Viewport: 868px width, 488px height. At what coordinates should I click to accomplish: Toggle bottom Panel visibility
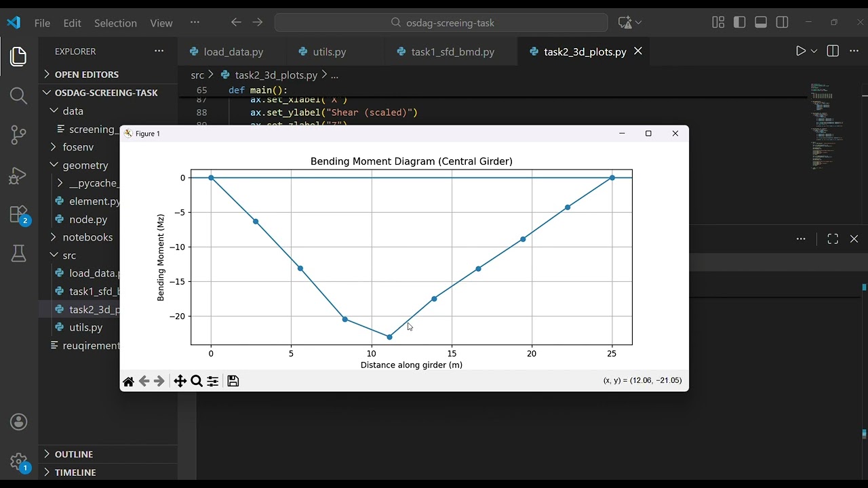pyautogui.click(x=761, y=22)
